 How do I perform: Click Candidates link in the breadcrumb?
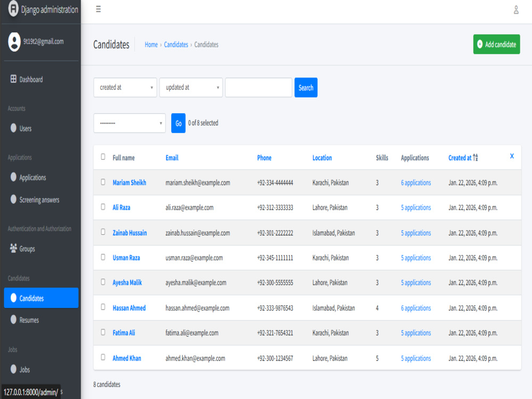click(176, 45)
